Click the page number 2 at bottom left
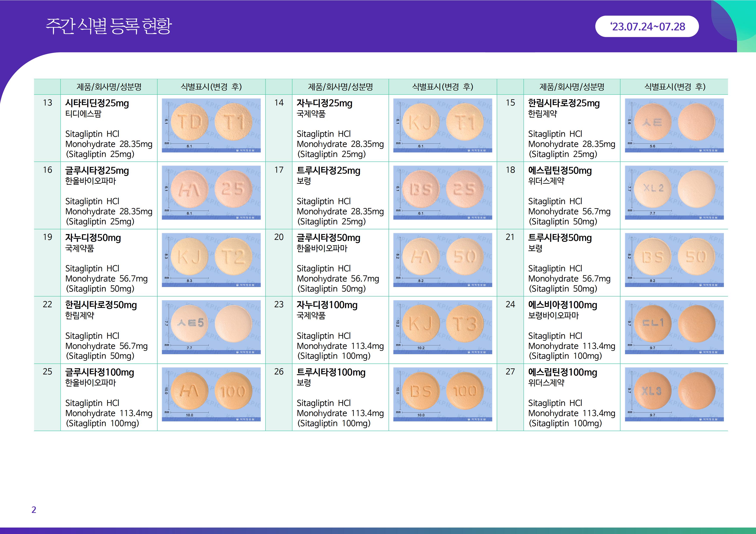The height and width of the screenshot is (534, 756). click(34, 510)
